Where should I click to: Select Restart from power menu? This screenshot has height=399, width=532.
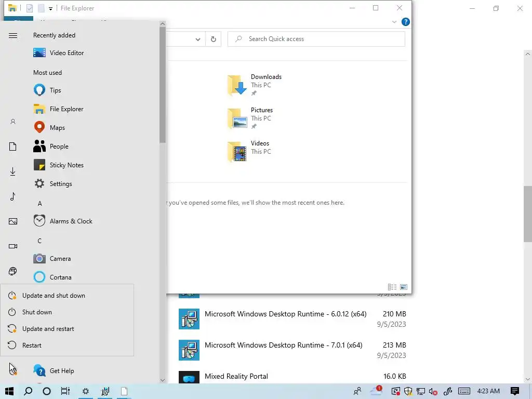(67, 345)
